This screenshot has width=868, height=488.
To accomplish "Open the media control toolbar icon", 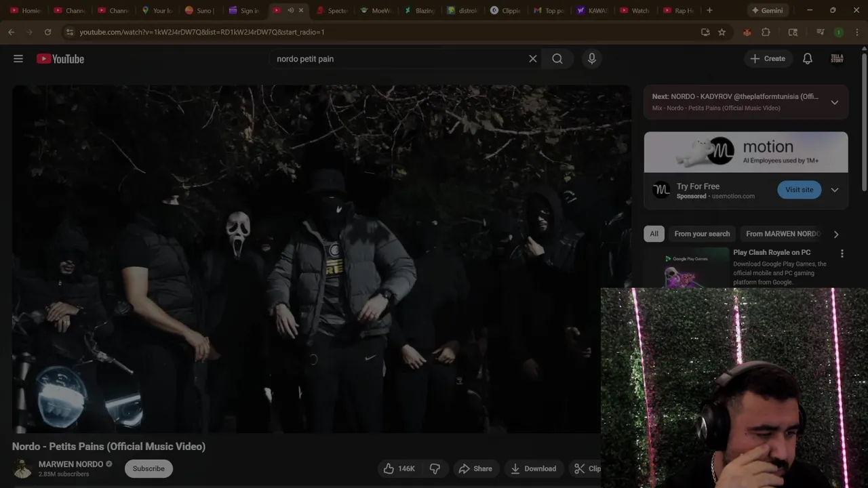I will pyautogui.click(x=820, y=32).
